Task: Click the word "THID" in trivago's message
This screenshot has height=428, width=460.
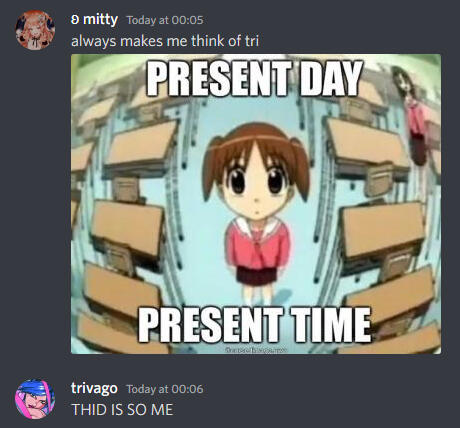Action: pyautogui.click(x=90, y=410)
